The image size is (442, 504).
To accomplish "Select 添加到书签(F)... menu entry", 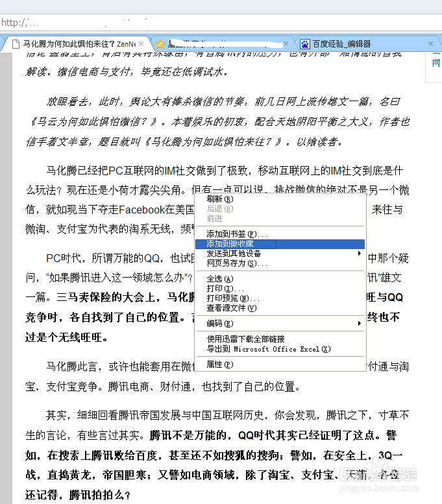I will 280,234.
